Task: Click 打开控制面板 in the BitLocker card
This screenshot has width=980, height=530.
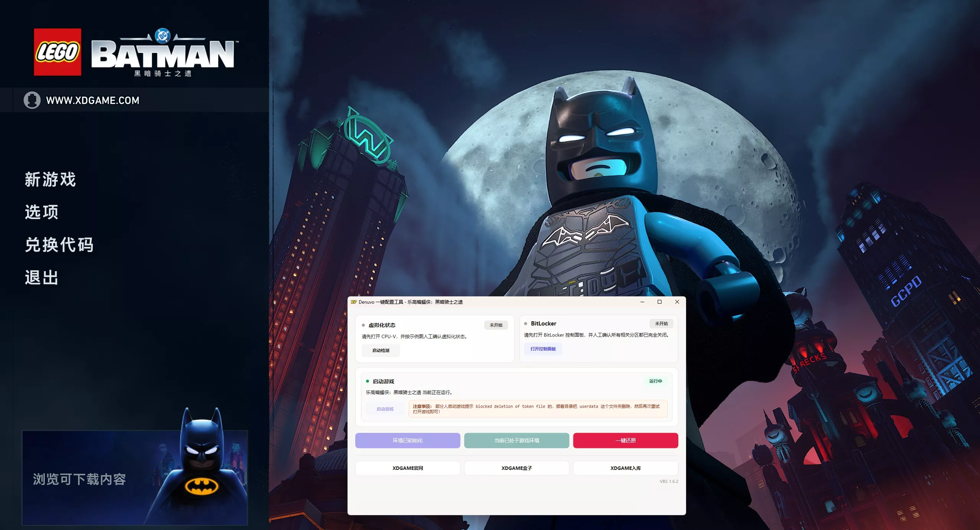Action: coord(543,349)
